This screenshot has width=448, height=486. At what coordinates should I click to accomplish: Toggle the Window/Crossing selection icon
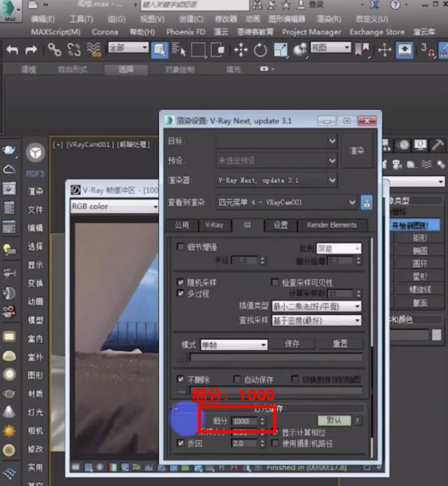coord(218,50)
